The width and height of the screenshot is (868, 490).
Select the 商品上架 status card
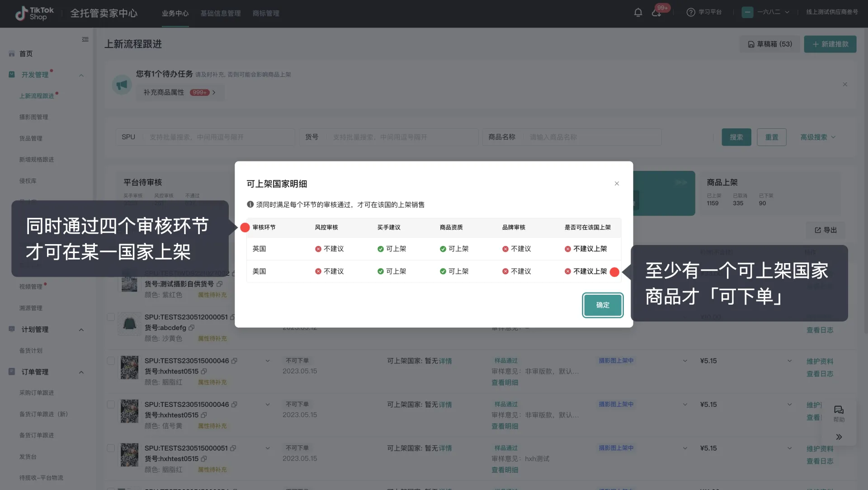[x=771, y=193]
